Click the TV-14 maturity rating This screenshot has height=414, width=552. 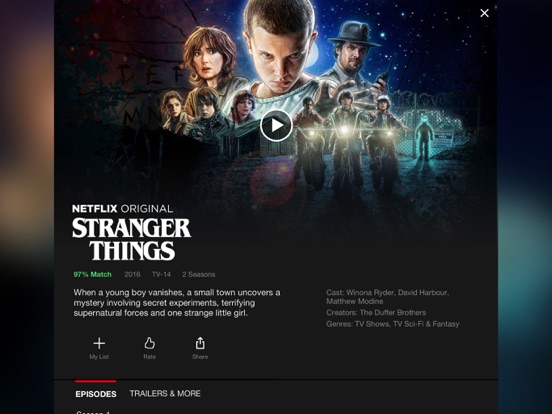[161, 275]
